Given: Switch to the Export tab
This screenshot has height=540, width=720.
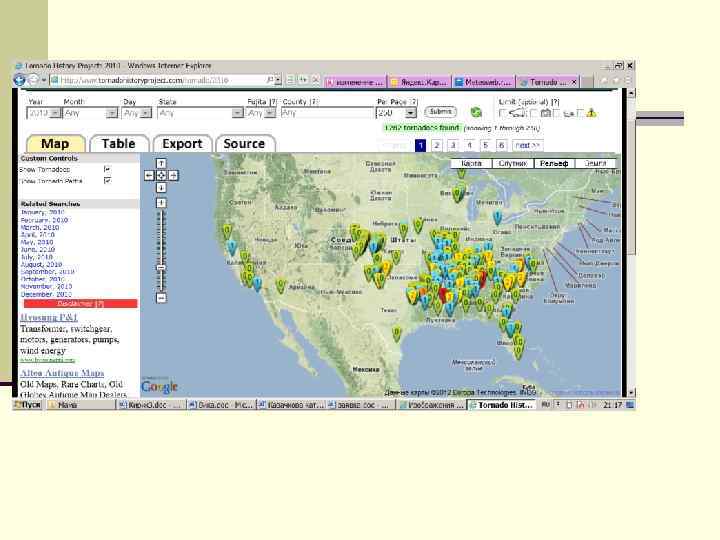Looking at the screenshot, I should pos(182,144).
